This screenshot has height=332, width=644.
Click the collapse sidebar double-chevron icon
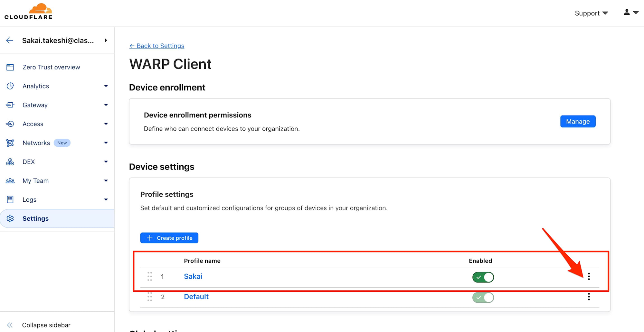[x=10, y=325]
